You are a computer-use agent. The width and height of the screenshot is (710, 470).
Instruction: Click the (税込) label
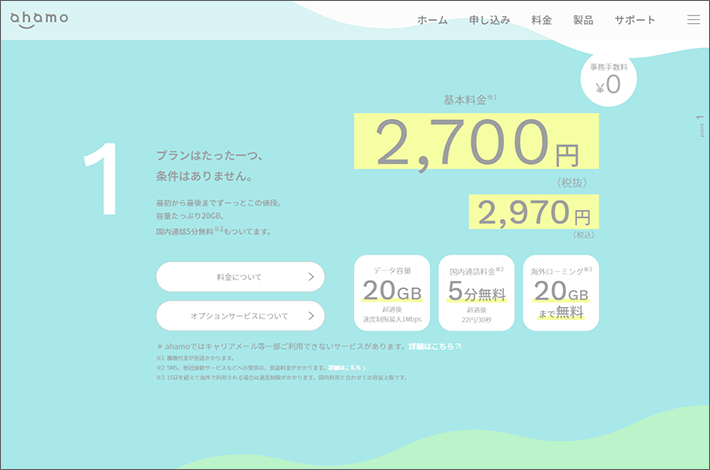tap(584, 235)
